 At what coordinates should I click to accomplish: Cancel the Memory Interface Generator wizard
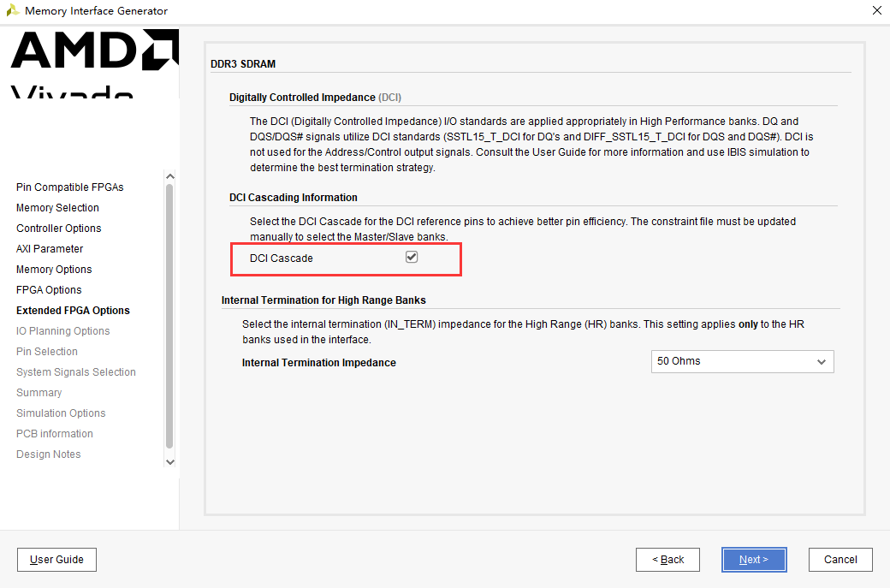click(840, 560)
